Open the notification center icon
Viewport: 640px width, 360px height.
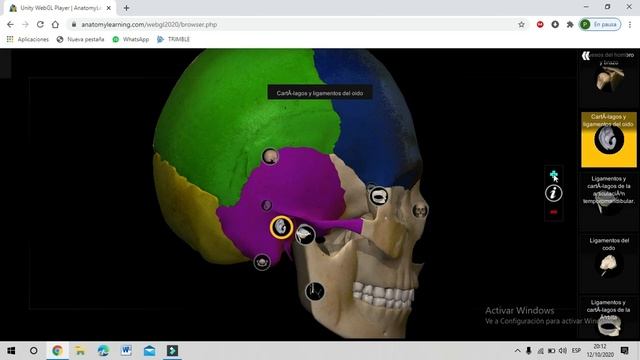(x=624, y=351)
